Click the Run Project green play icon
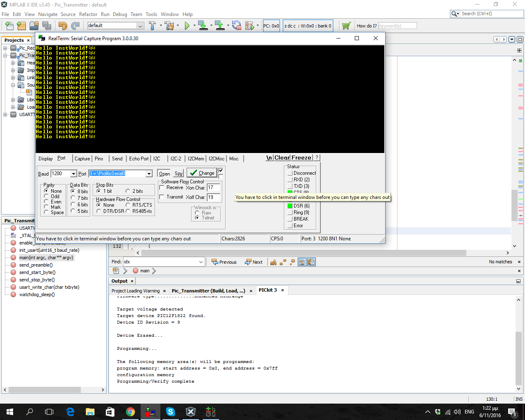The width and height of the screenshot is (525, 420). [187, 26]
